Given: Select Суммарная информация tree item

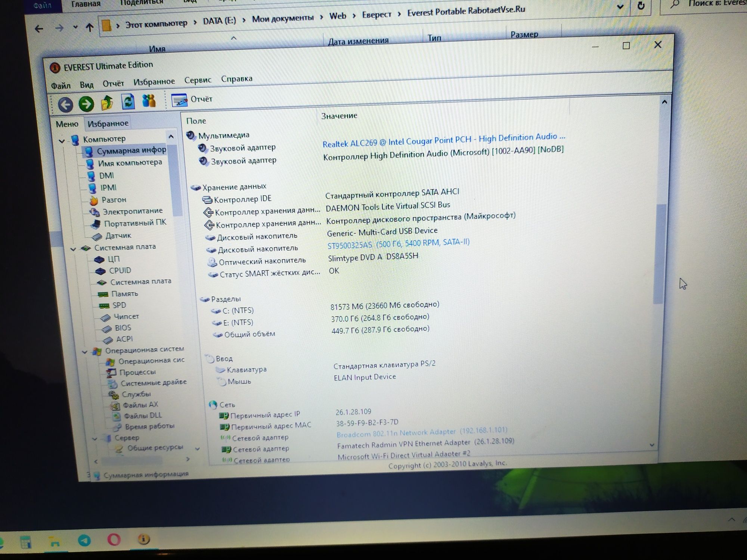Looking at the screenshot, I should pos(125,151).
